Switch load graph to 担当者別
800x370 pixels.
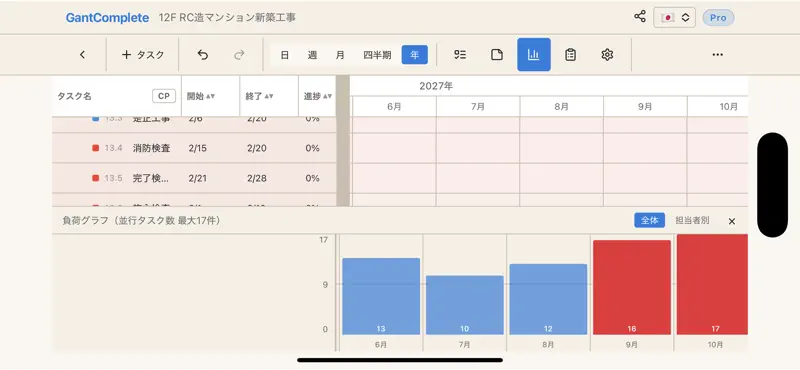coord(692,220)
